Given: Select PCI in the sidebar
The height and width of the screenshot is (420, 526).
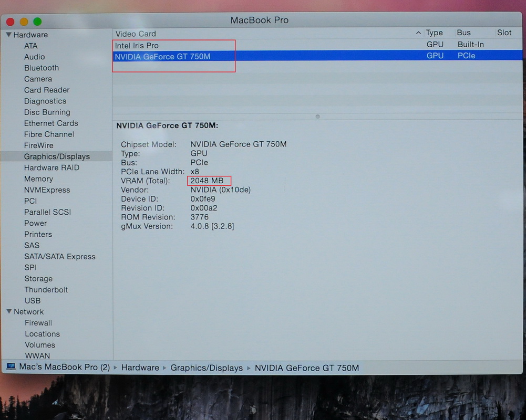Looking at the screenshot, I should pos(30,201).
